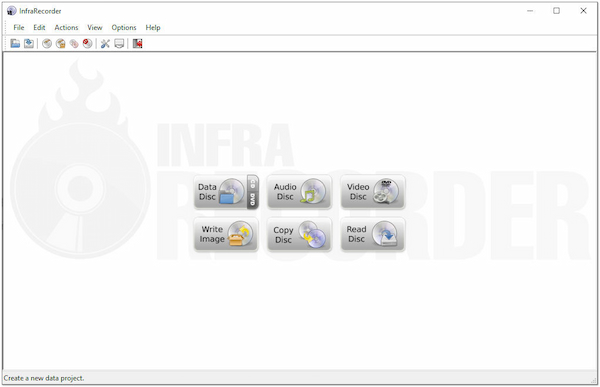The image size is (600, 387).
Task: Launch the Copy Disc function
Action: [299, 234]
